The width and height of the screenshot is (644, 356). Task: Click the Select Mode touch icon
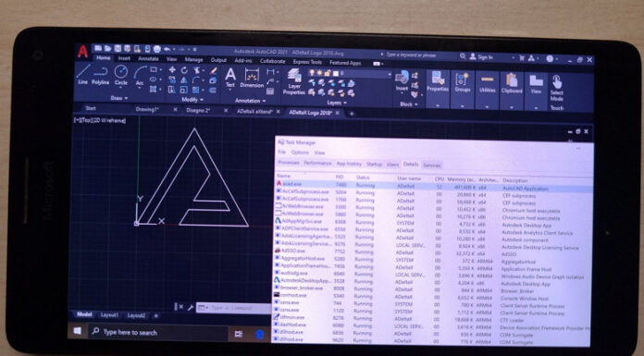click(x=556, y=88)
